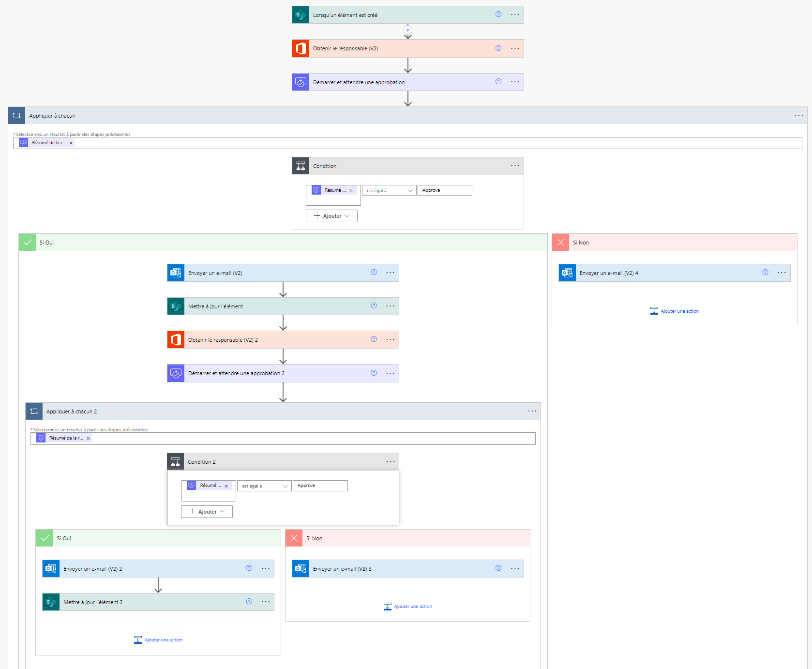
Task: Click "Ajouter une action" in the inner "Si Non"
Action: pyautogui.click(x=408, y=607)
